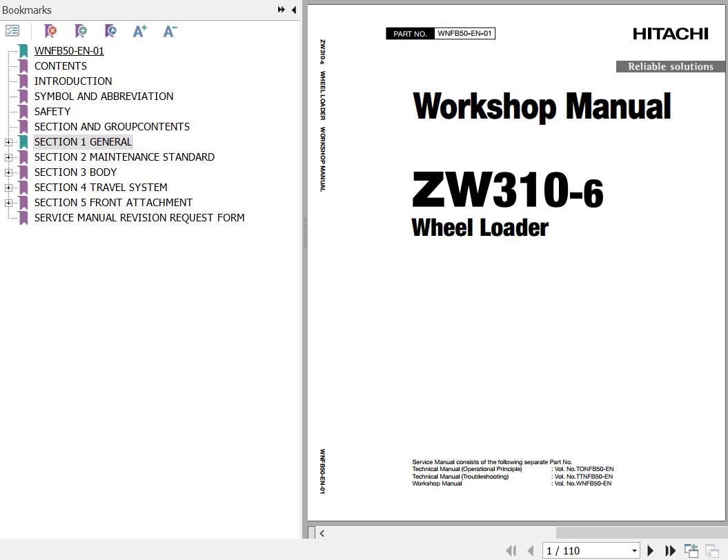728x560 pixels.
Task: Click bookmark icon beside SAFETY
Action: click(23, 112)
